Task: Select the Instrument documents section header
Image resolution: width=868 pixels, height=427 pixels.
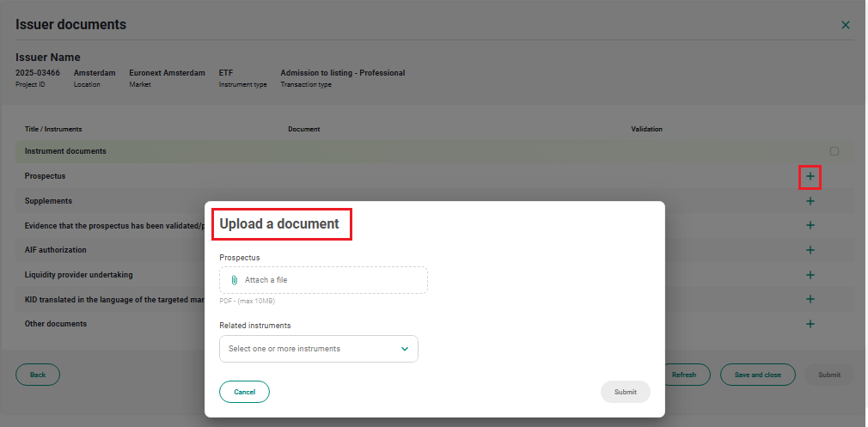Action: pyautogui.click(x=65, y=151)
